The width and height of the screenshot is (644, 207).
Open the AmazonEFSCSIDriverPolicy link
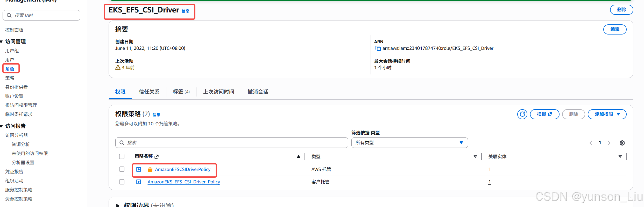183,169
